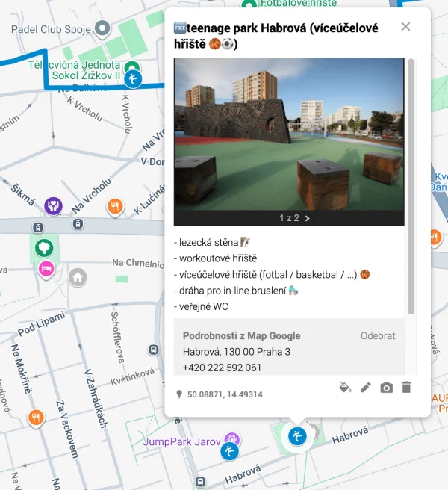This screenshot has height=490, width=448.
Task: Click the workoutové hřiště line
Action: click(x=216, y=258)
